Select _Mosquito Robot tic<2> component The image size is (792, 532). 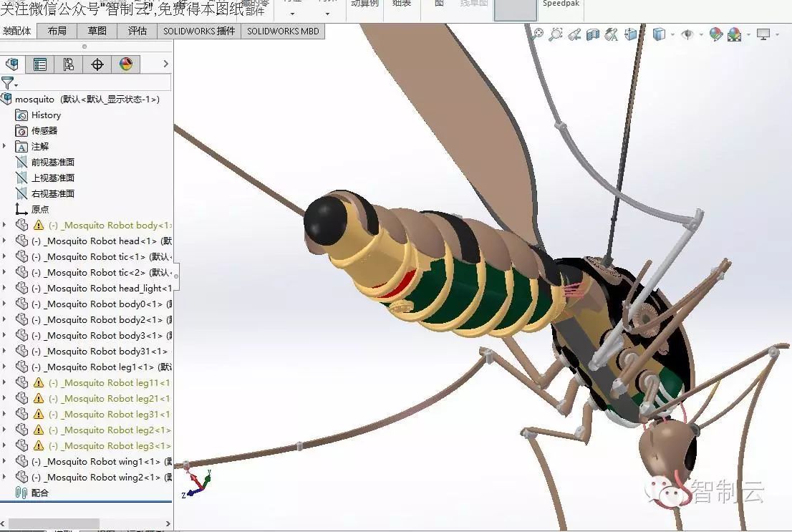tap(94, 272)
